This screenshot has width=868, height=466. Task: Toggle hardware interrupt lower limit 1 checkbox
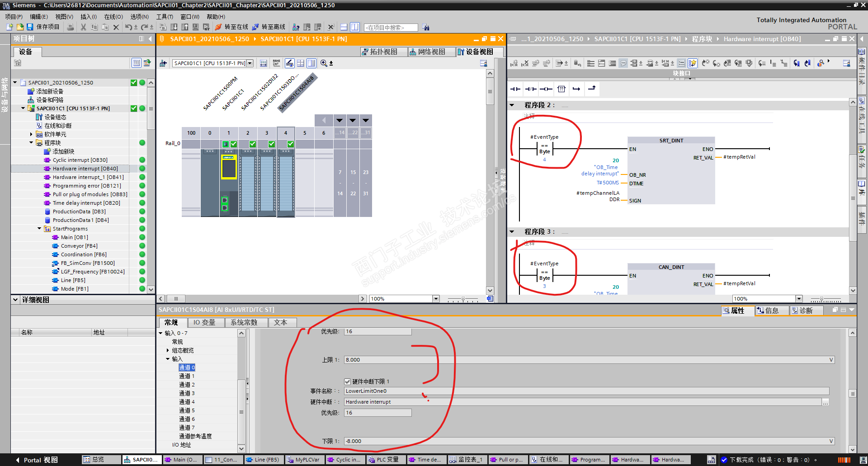tap(347, 381)
